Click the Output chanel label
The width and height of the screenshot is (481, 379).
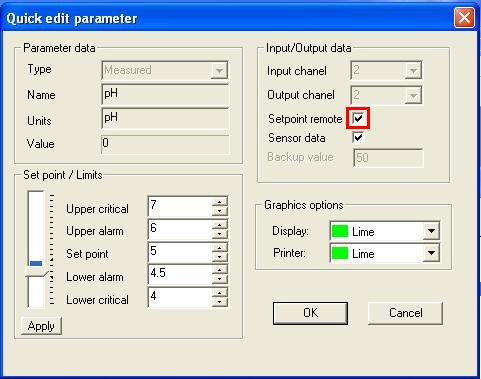tap(301, 95)
